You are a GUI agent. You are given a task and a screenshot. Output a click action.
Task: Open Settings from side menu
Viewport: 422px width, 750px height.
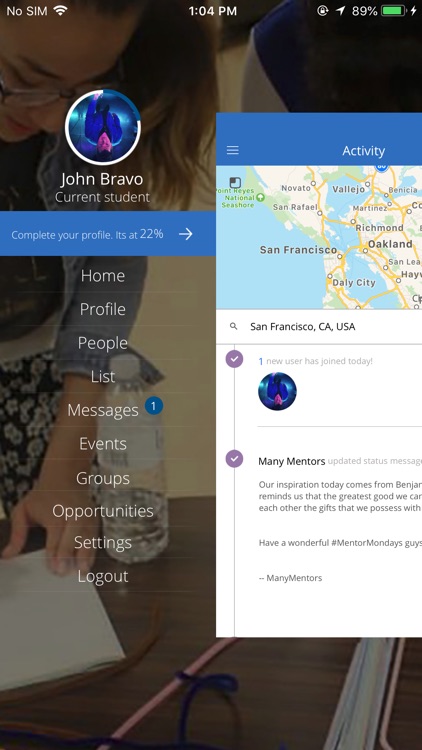[x=103, y=543]
